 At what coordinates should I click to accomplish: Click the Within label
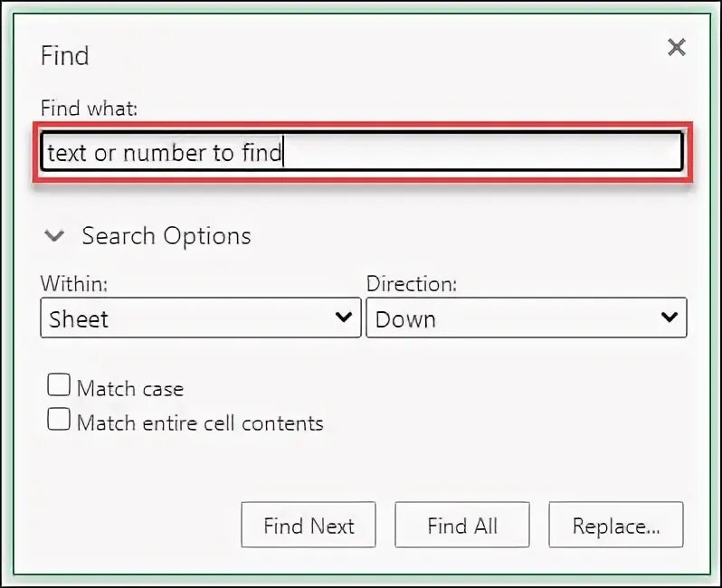coord(74,283)
